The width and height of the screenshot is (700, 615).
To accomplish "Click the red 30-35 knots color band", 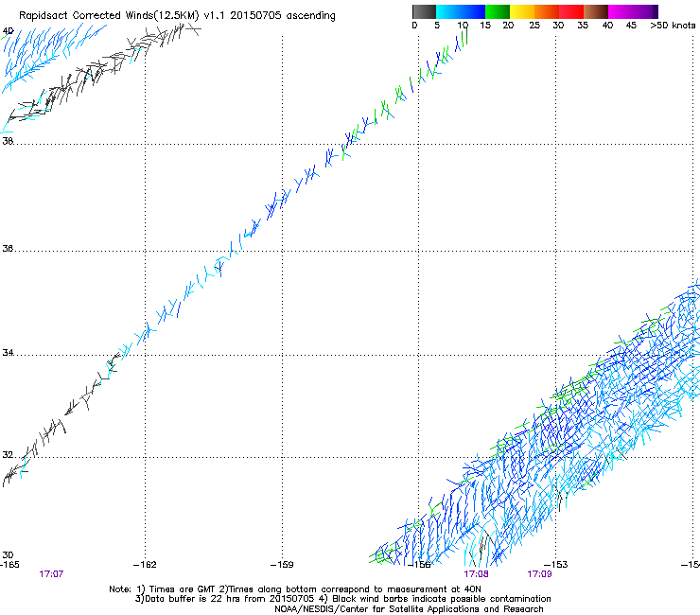I will 571,11.
